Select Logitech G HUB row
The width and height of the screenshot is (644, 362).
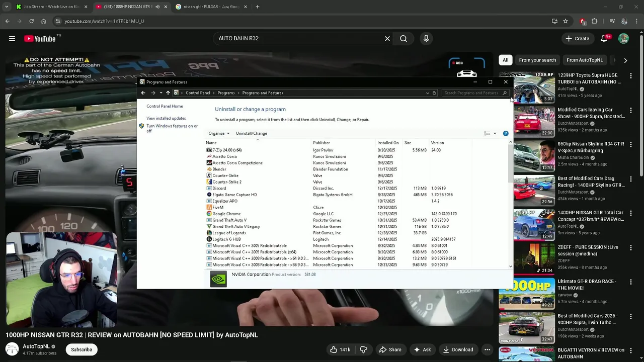click(339, 239)
